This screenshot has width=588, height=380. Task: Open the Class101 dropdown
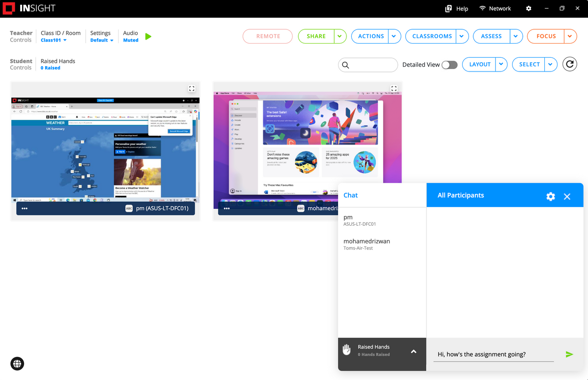(x=53, y=40)
